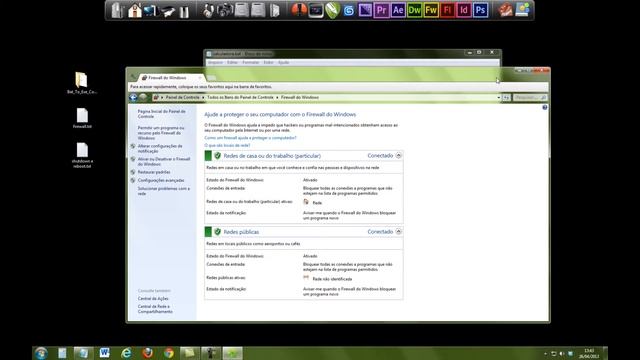Open the camera icon in the dock
The width and height of the screenshot is (640, 360).
pyautogui.click(x=224, y=10)
